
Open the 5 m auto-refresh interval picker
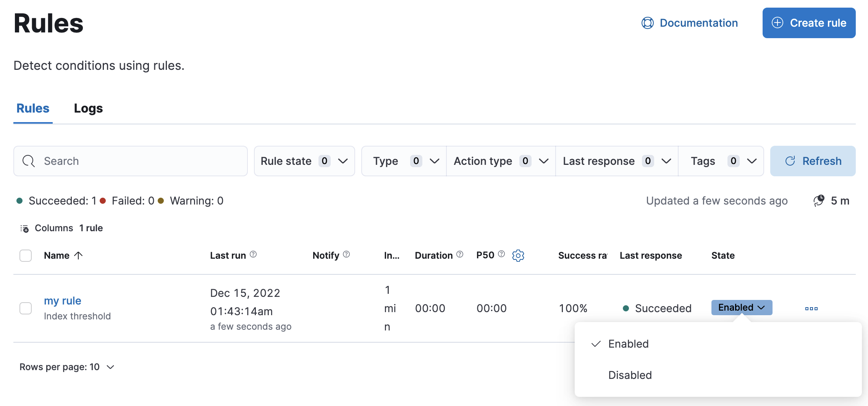click(831, 201)
